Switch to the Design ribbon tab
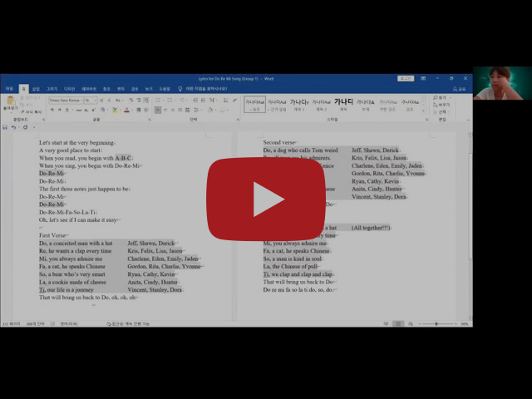The height and width of the screenshot is (399, 532). (69, 89)
